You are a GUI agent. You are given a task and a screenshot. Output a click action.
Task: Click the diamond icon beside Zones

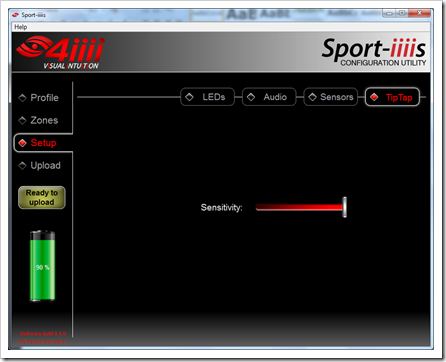[22, 120]
